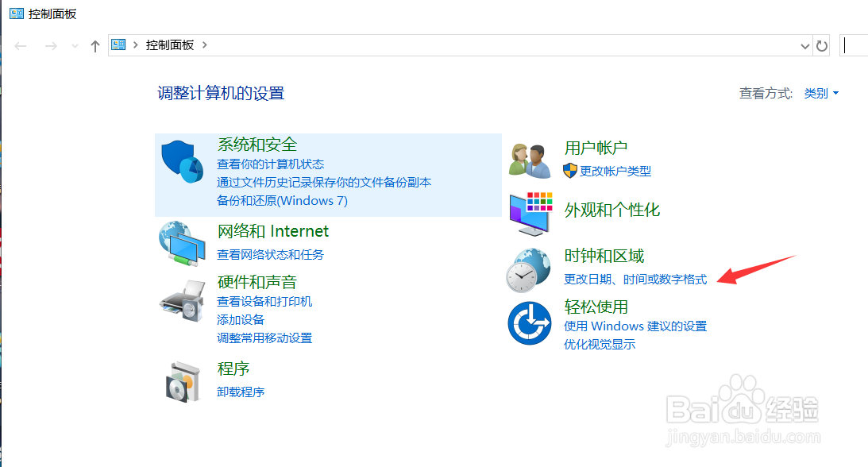Open the 查看方式 类别 dropdown
This screenshot has width=868, height=467.
(x=820, y=93)
